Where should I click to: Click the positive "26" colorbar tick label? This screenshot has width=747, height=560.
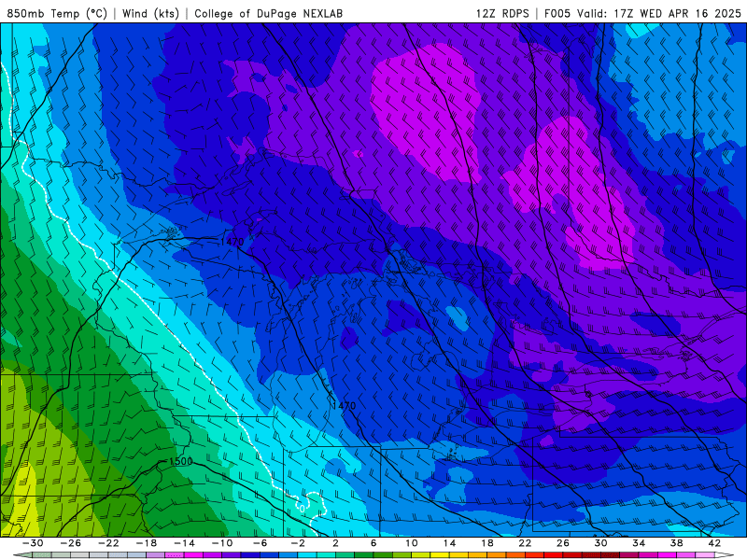coord(563,543)
